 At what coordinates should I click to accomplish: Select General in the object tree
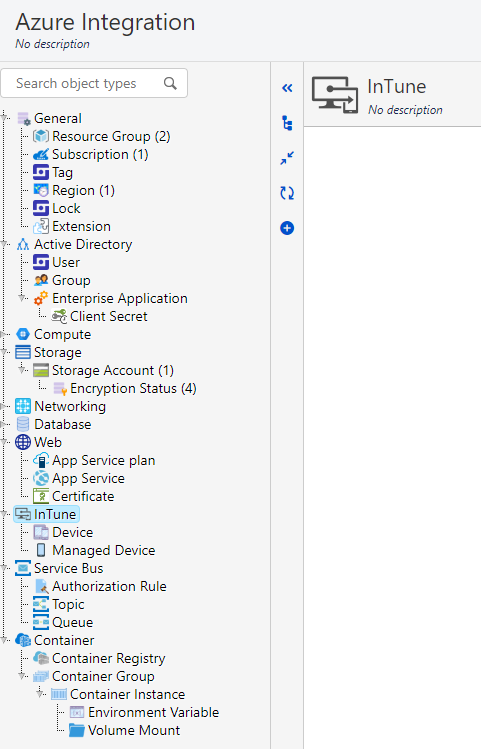(58, 118)
